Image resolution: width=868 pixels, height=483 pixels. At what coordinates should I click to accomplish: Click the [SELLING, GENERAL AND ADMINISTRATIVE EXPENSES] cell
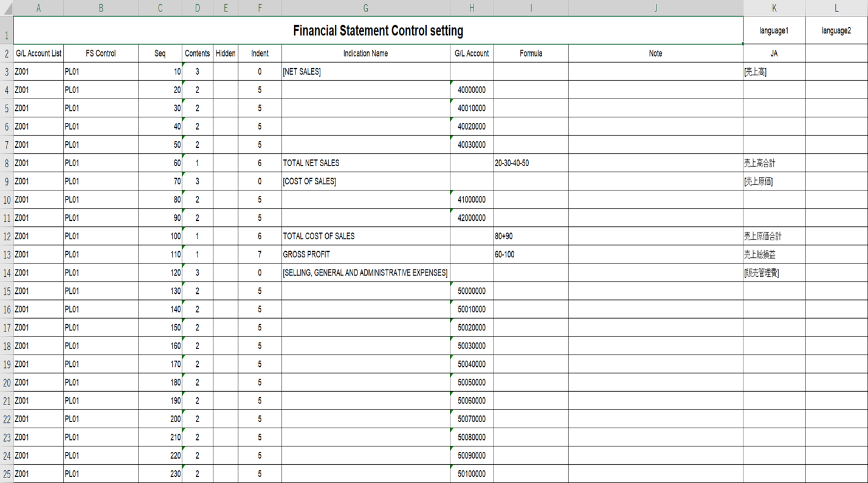(365, 273)
